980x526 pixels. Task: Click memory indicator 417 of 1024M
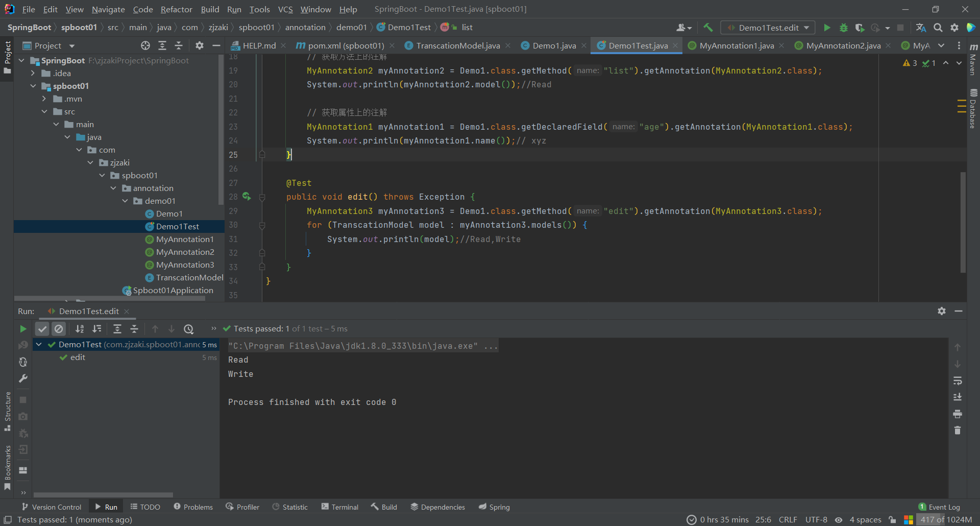point(945,520)
